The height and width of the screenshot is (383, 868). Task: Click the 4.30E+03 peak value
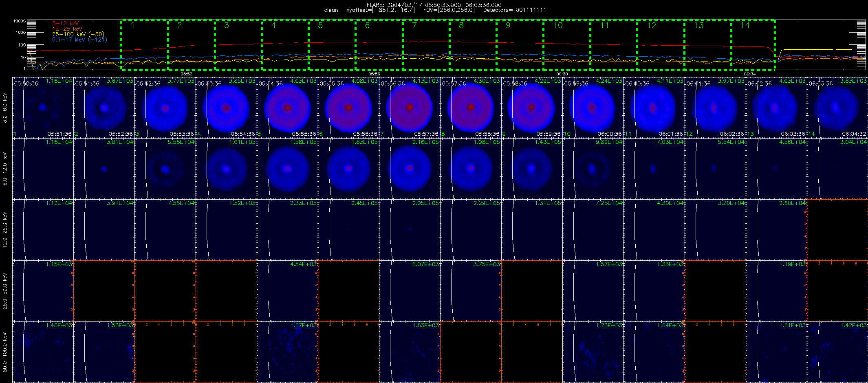click(x=487, y=81)
